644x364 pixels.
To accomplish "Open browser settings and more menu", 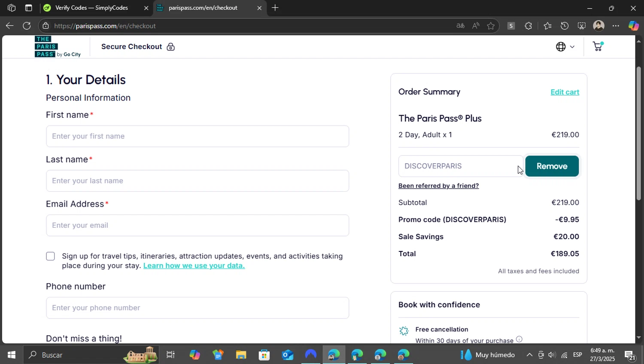I will tap(616, 26).
